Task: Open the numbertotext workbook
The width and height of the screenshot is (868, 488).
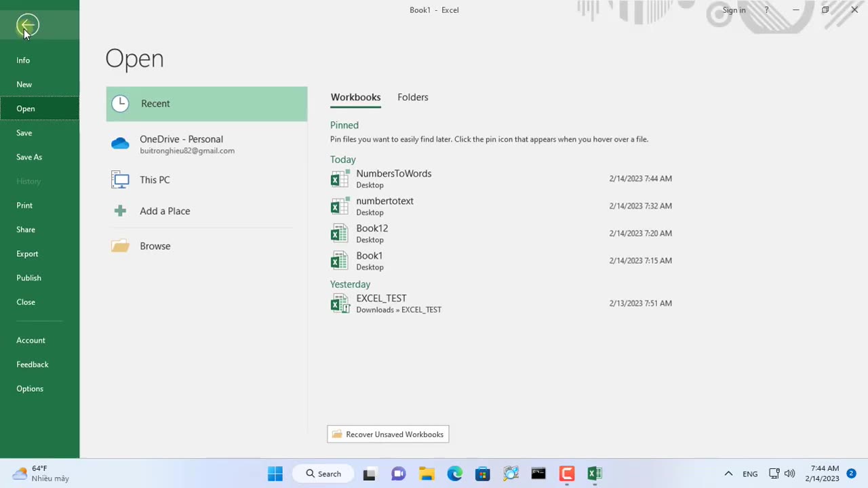Action: click(x=502, y=206)
